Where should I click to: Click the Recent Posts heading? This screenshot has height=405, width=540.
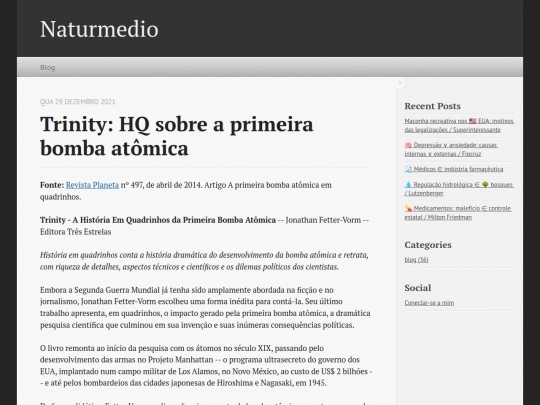[x=433, y=106]
